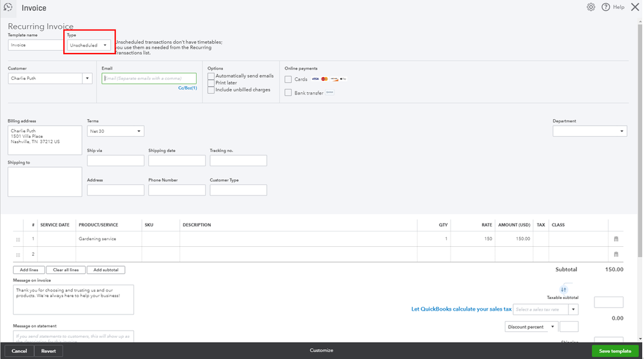Grab the drag handle for line 1

18,240
